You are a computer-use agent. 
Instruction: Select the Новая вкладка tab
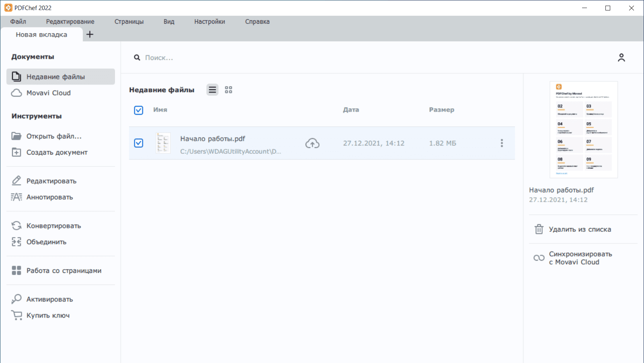(41, 35)
